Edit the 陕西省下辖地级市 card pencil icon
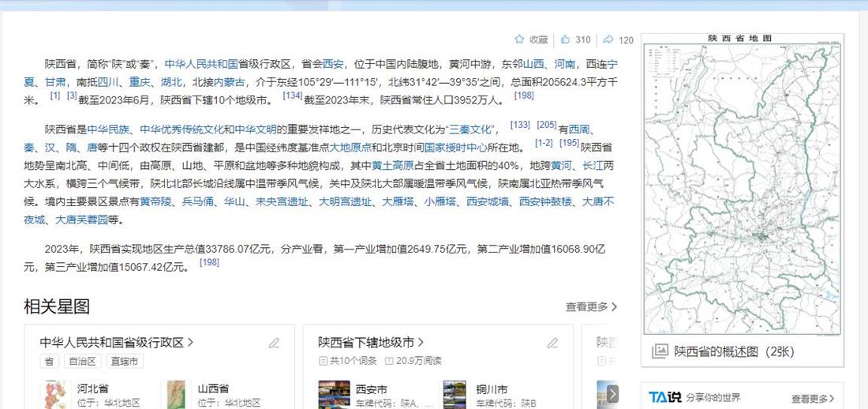Viewport: 868px width, 409px height. (x=552, y=343)
